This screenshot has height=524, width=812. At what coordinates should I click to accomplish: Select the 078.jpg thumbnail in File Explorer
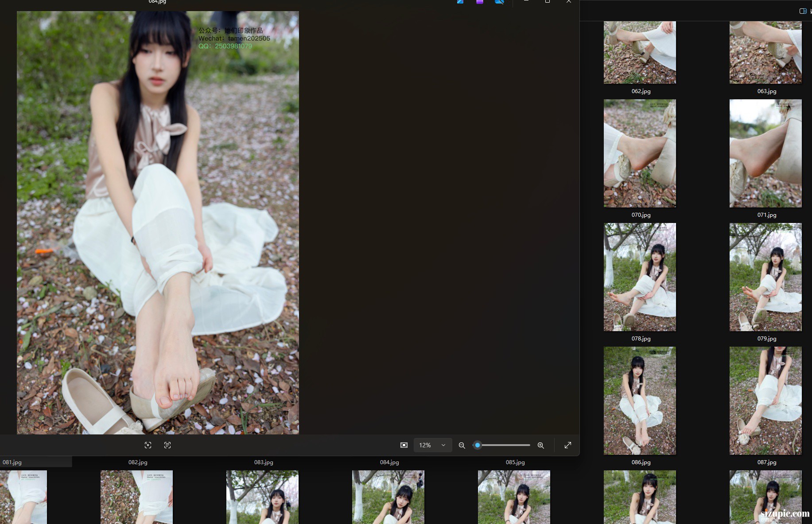tap(640, 277)
